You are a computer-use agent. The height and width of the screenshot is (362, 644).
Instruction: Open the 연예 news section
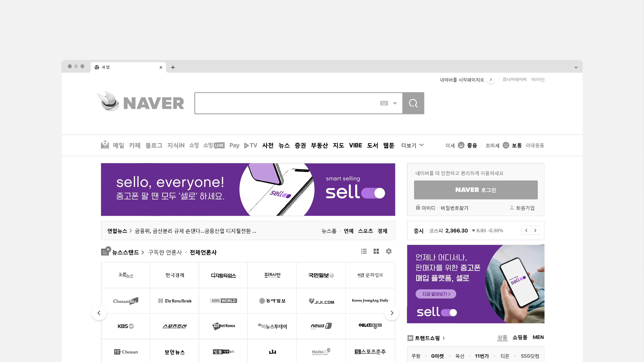(348, 231)
